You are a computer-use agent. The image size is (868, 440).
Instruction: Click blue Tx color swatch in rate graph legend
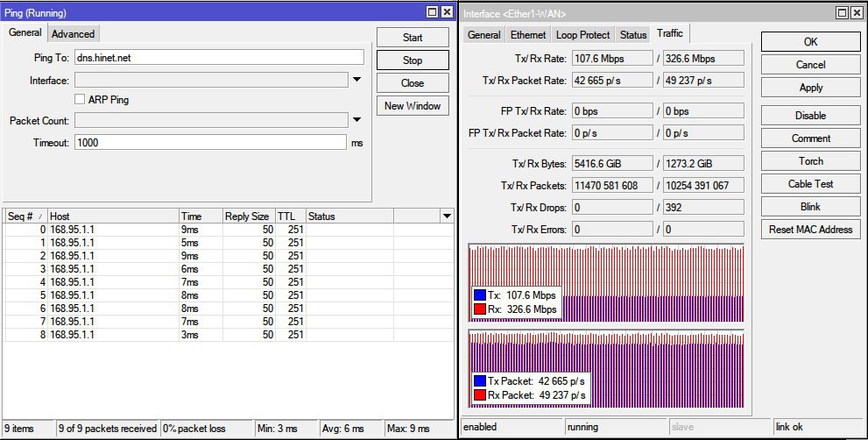click(x=479, y=295)
